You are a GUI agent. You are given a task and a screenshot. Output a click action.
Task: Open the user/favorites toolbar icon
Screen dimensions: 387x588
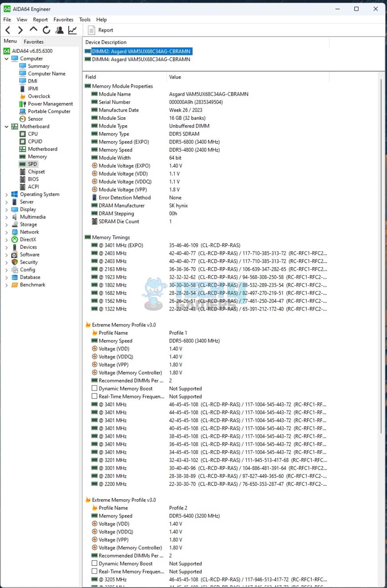pyautogui.click(x=59, y=30)
